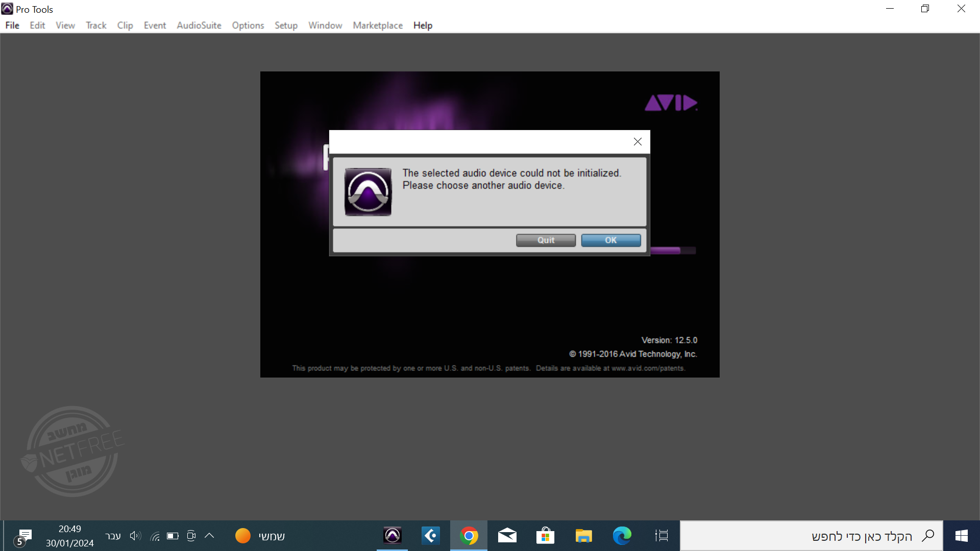Click the Pro Tools icon in the error dialog

(x=368, y=192)
